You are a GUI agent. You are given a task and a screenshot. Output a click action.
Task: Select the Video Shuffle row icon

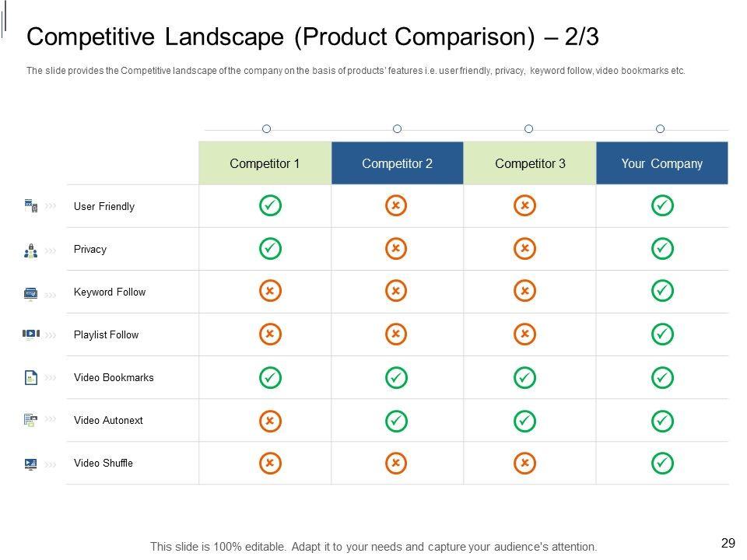coord(31,464)
